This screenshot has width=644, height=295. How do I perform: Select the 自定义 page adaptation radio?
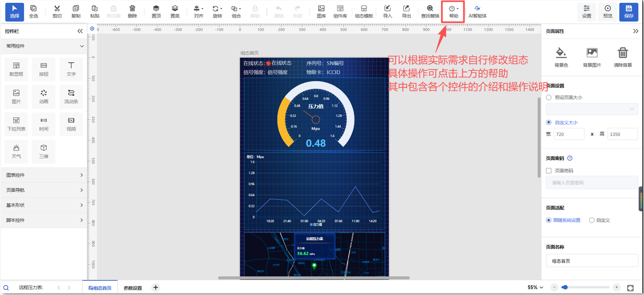point(591,220)
